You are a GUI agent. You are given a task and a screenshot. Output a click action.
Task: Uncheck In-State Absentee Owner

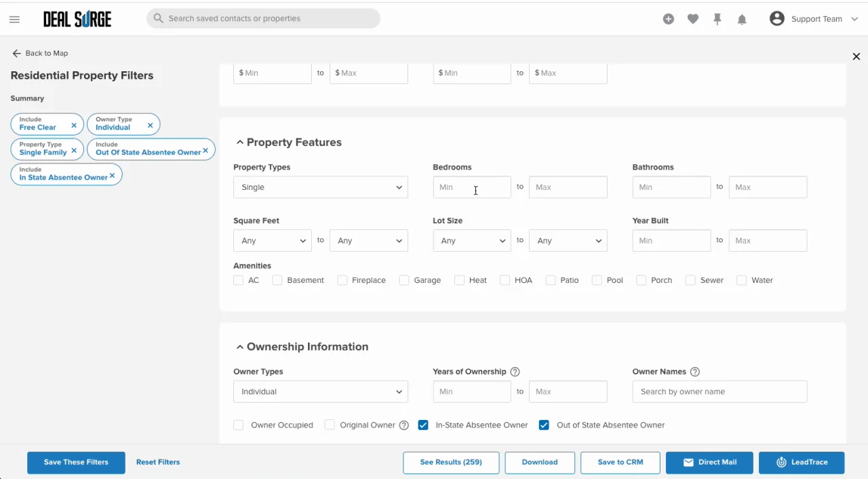(423, 425)
